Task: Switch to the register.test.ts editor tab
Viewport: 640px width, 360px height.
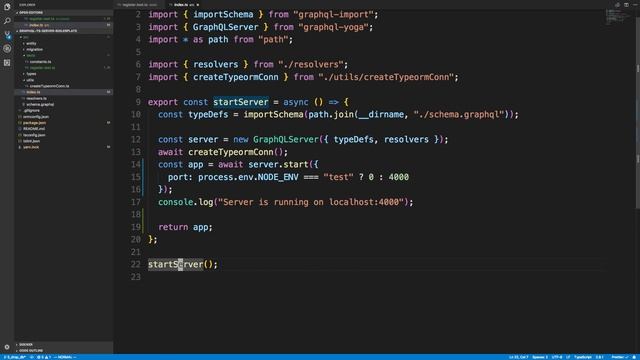Action: pyautogui.click(x=140, y=5)
